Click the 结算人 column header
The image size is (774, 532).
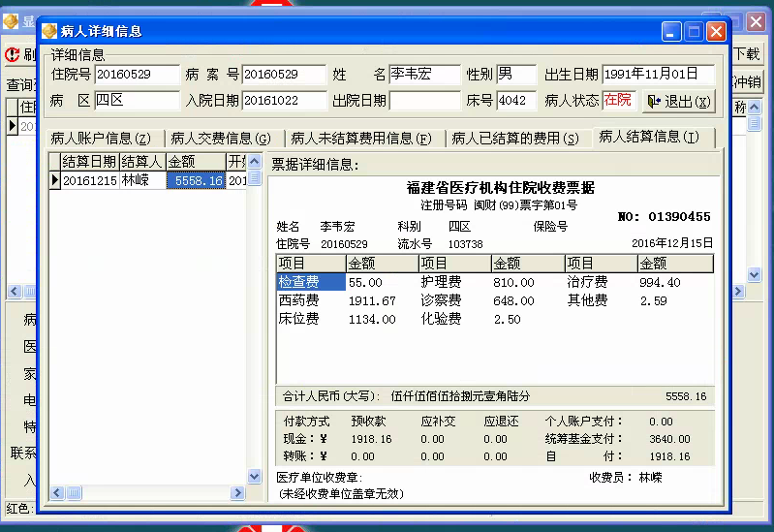pos(141,162)
